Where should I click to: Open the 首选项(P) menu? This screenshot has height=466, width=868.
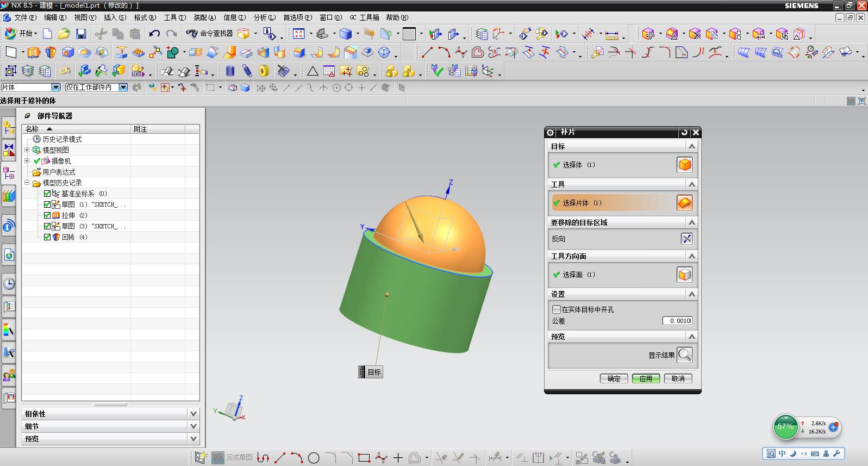tap(297, 17)
